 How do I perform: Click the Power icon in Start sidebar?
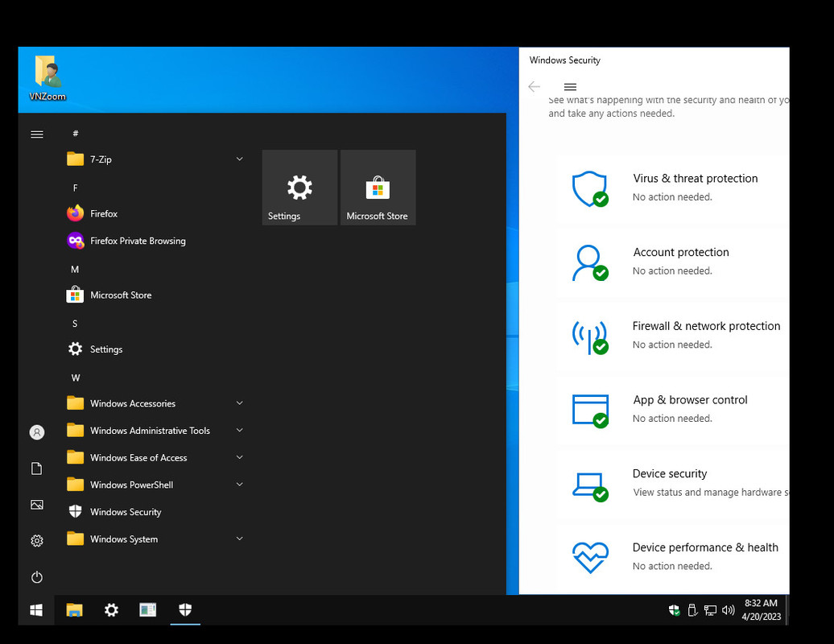click(37, 577)
